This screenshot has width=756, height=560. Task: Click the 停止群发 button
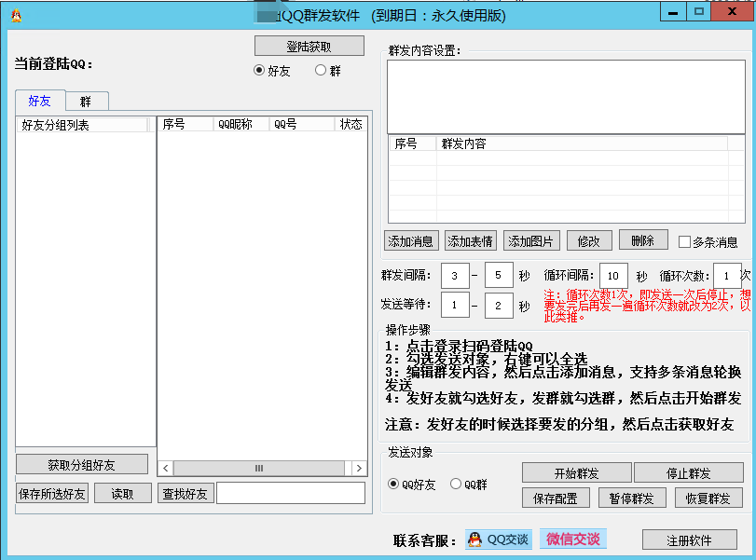[689, 472]
